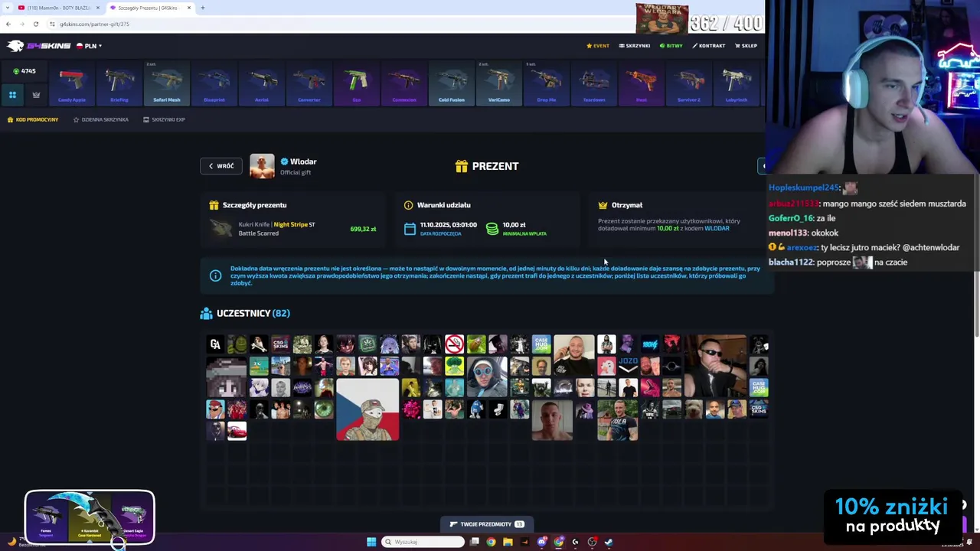Open Wlodar profile avatar

pyautogui.click(x=262, y=166)
